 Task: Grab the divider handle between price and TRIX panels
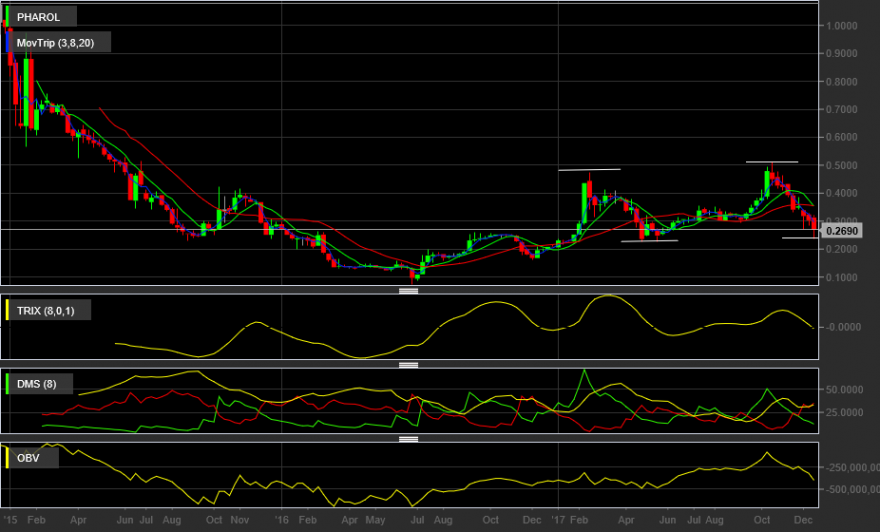[409, 291]
